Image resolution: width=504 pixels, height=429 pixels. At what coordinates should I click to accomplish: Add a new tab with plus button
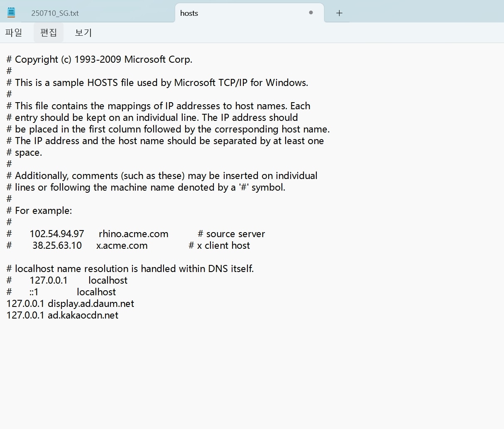pyautogui.click(x=339, y=13)
